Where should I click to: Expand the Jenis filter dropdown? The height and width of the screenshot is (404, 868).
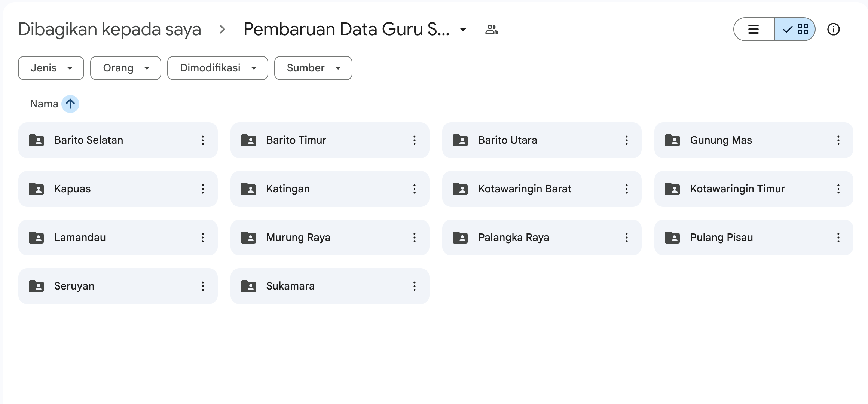click(51, 68)
